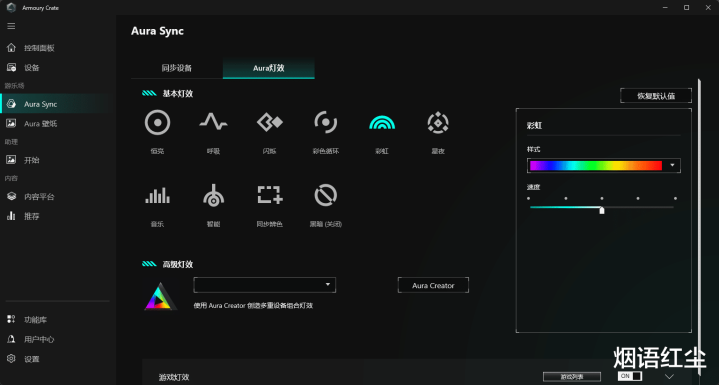Image resolution: width=719 pixels, height=385 pixels.
Task: Select the 彩虹 rainbow effect icon
Action: pos(382,122)
